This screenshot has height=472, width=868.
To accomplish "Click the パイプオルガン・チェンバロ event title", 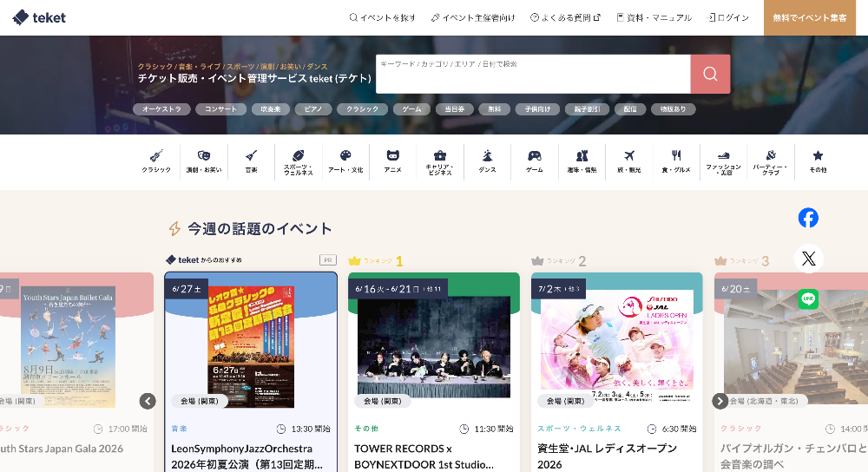I will pyautogui.click(x=794, y=456).
